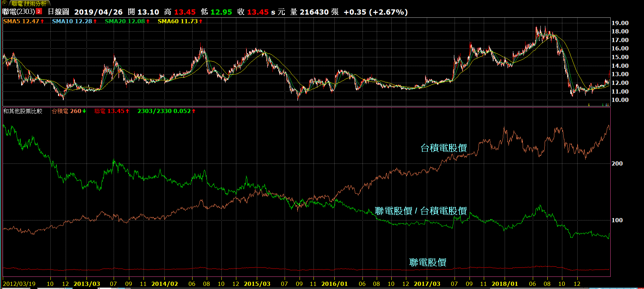The width and height of the screenshot is (644, 289).
Task: Click the 19.00 price axis label
Action: [x=620, y=23]
